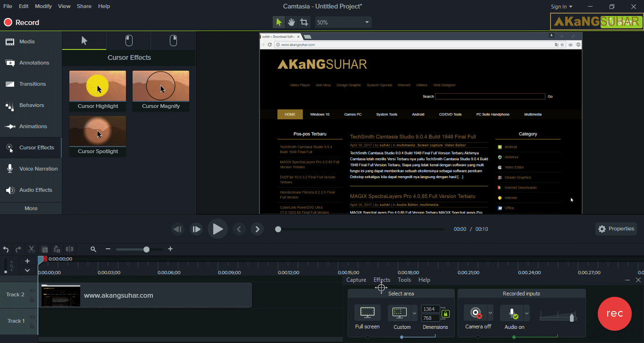
Task: Open the Voice Narration panel
Action: 31,169
